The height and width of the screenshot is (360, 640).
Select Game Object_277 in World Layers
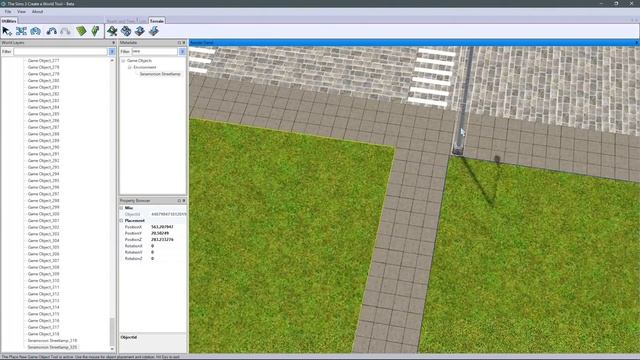click(x=43, y=60)
